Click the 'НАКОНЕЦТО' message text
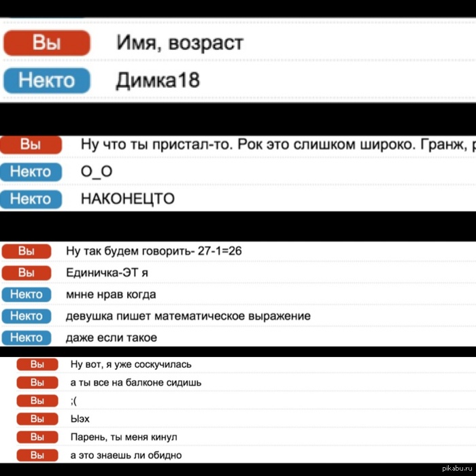Viewport: 476px width, 476px height. click(127, 199)
